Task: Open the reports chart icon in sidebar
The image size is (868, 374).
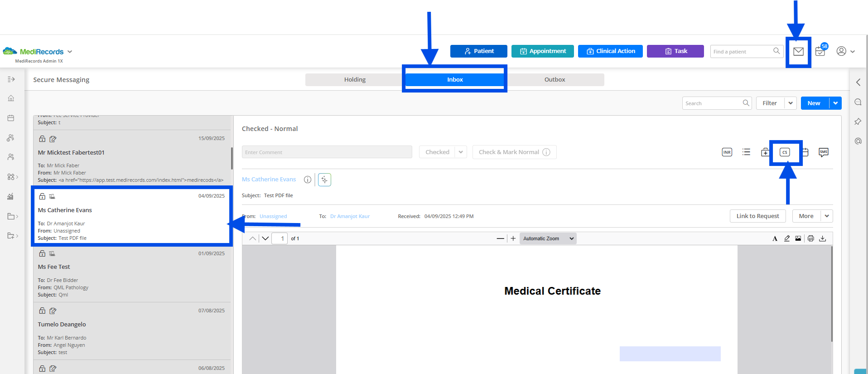Action: 10,196
